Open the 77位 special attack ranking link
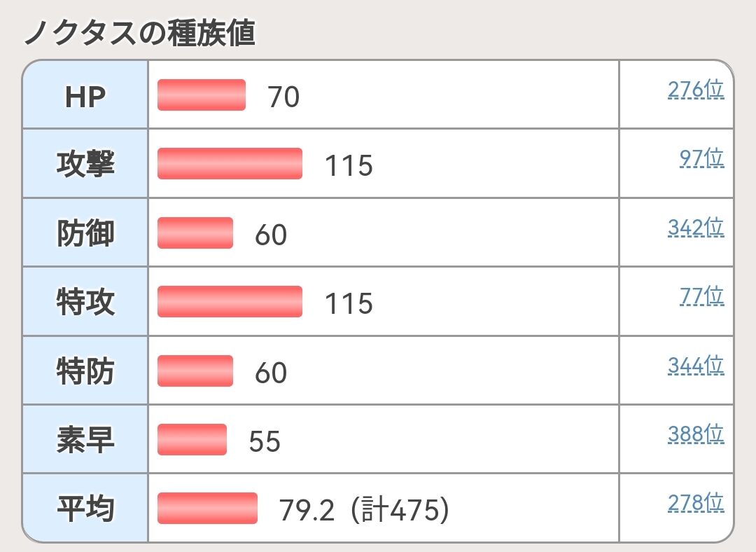Screen dimensions: 756x552 tap(701, 296)
